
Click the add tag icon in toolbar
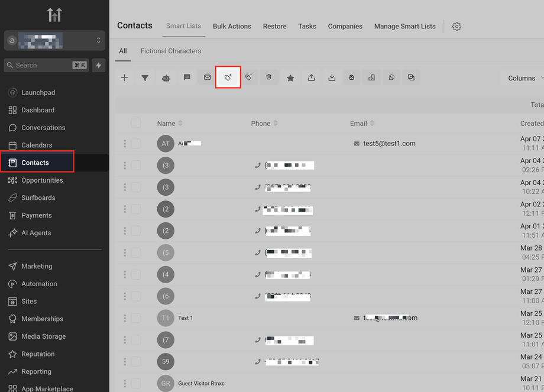[x=228, y=77]
